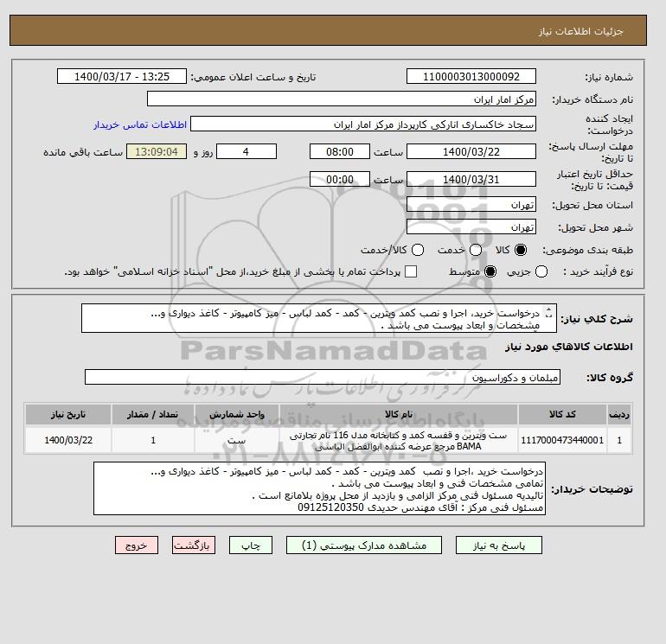Open مشاهده مدارک پیوستی (1) button

tap(364, 545)
